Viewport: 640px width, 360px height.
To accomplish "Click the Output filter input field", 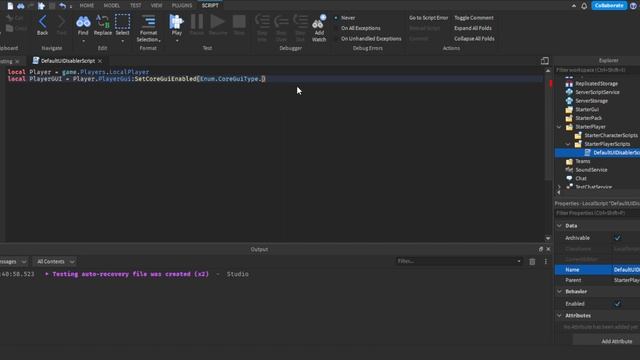I will pos(459,261).
